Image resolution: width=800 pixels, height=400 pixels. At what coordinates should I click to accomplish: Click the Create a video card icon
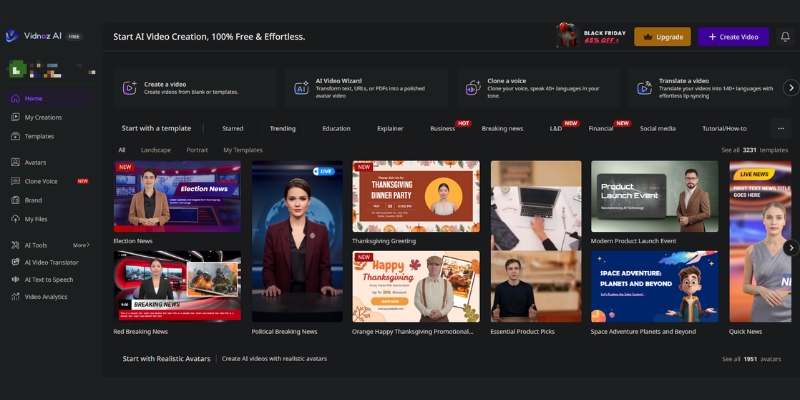click(x=130, y=88)
